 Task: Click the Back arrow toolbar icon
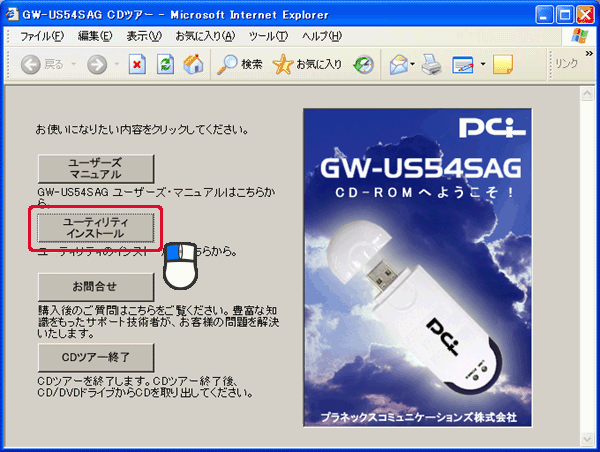click(x=31, y=64)
